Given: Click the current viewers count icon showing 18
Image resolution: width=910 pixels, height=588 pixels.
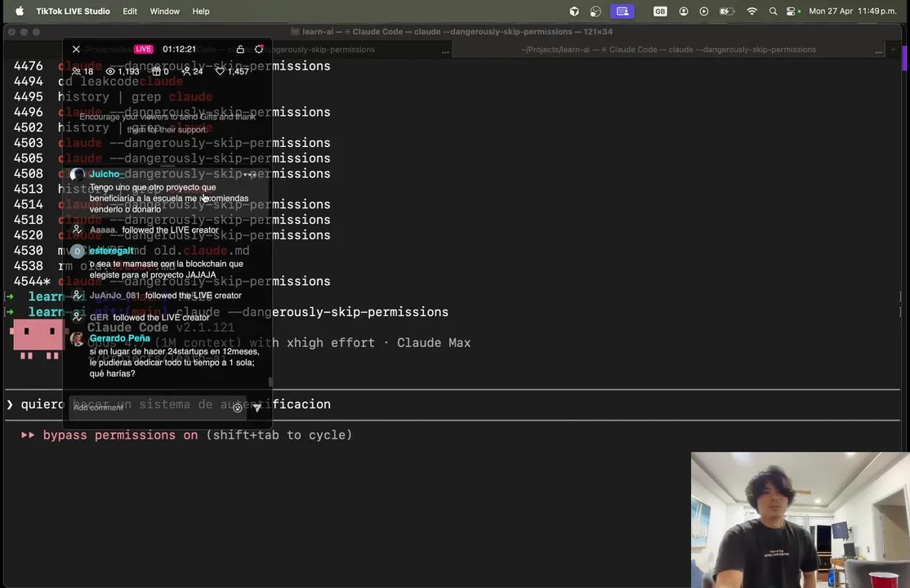Looking at the screenshot, I should coord(76,71).
